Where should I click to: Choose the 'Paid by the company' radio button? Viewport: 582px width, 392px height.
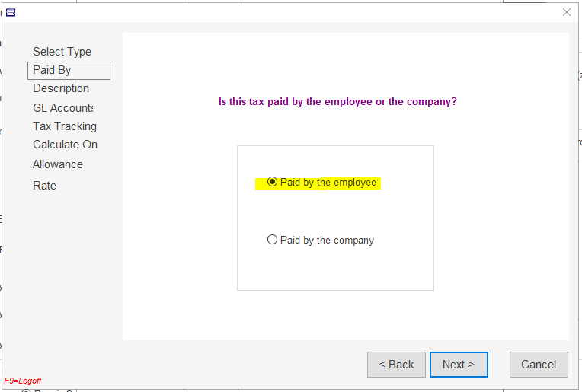272,240
